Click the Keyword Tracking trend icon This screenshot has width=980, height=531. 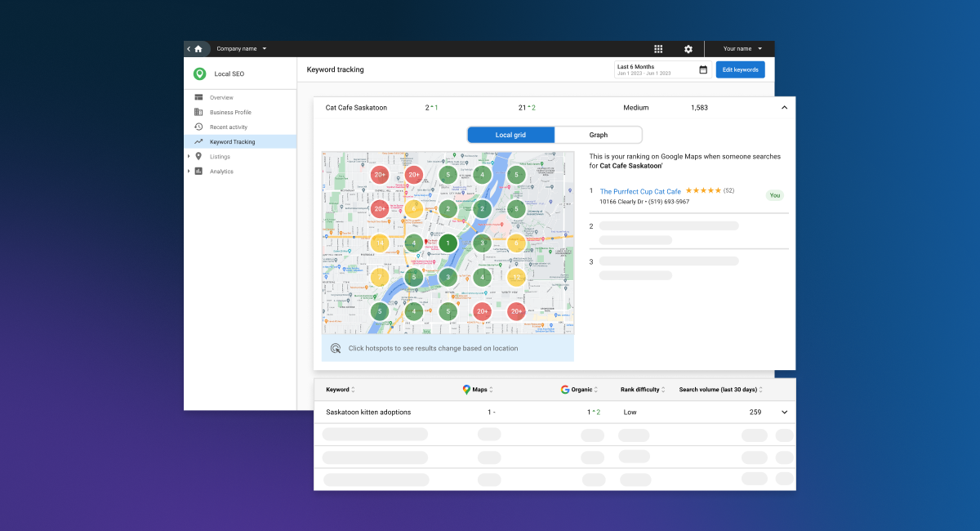click(198, 141)
